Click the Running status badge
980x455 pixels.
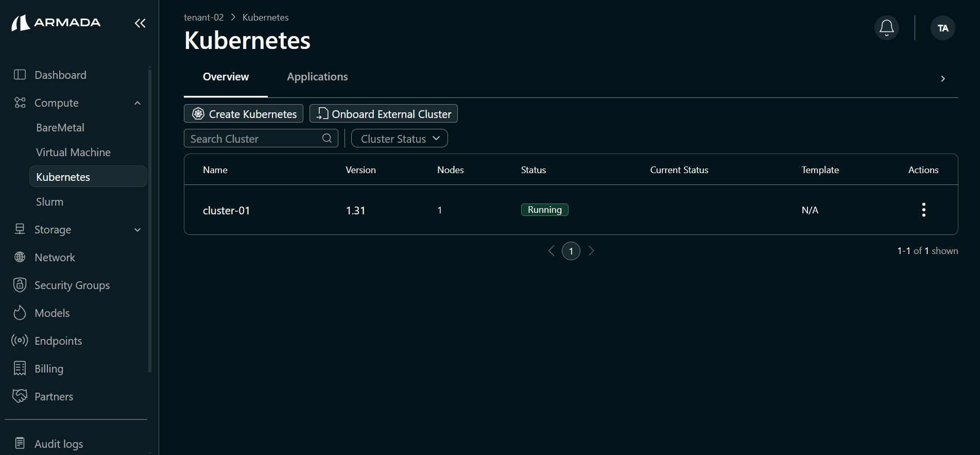(x=545, y=210)
